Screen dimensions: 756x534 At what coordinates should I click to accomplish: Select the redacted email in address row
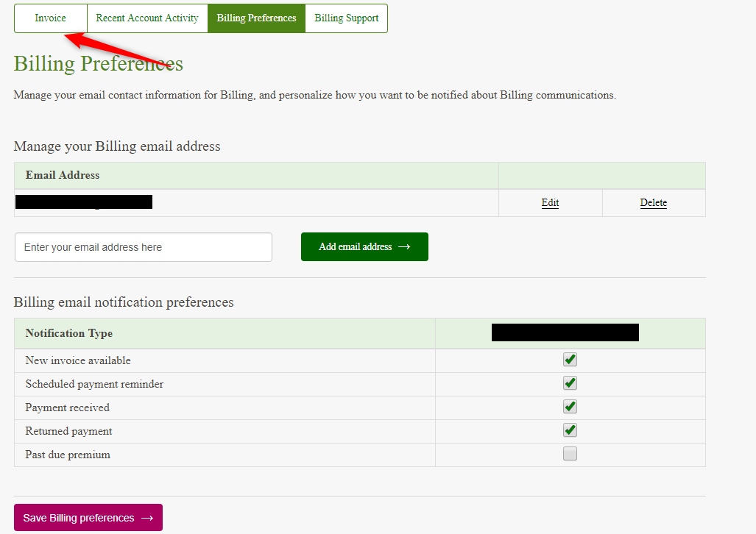pyautogui.click(x=84, y=202)
